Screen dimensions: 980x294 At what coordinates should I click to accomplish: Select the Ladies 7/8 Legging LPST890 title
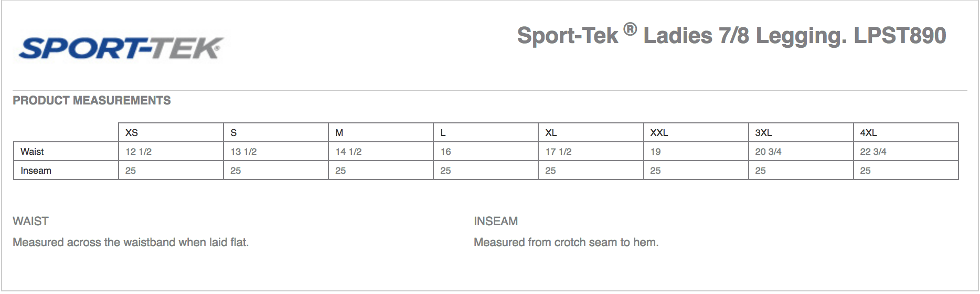point(731,35)
